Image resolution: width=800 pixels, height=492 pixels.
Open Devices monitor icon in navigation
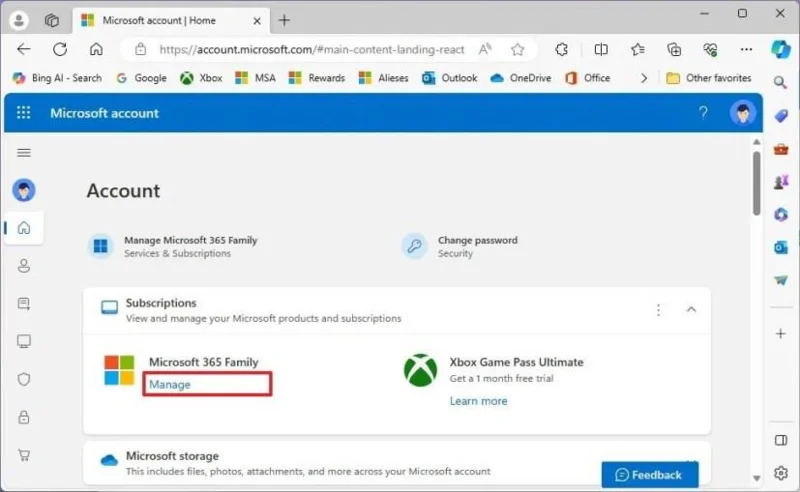click(24, 341)
